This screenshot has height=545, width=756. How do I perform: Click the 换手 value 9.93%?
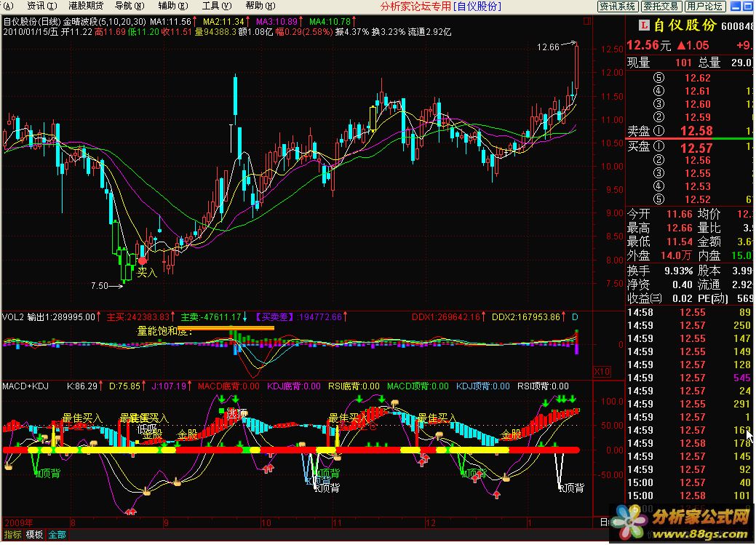click(x=678, y=271)
